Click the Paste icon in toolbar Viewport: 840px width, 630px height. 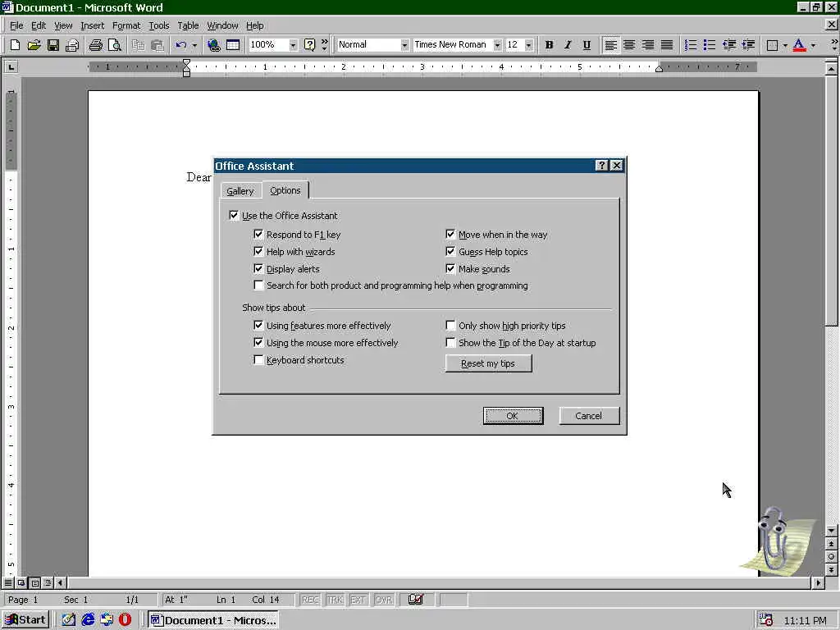click(157, 45)
